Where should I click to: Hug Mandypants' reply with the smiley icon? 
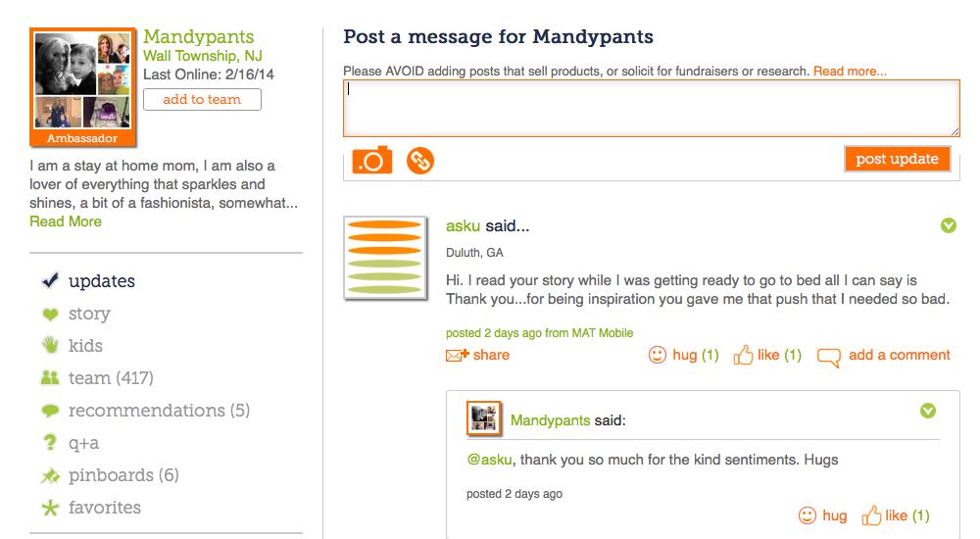(808, 515)
